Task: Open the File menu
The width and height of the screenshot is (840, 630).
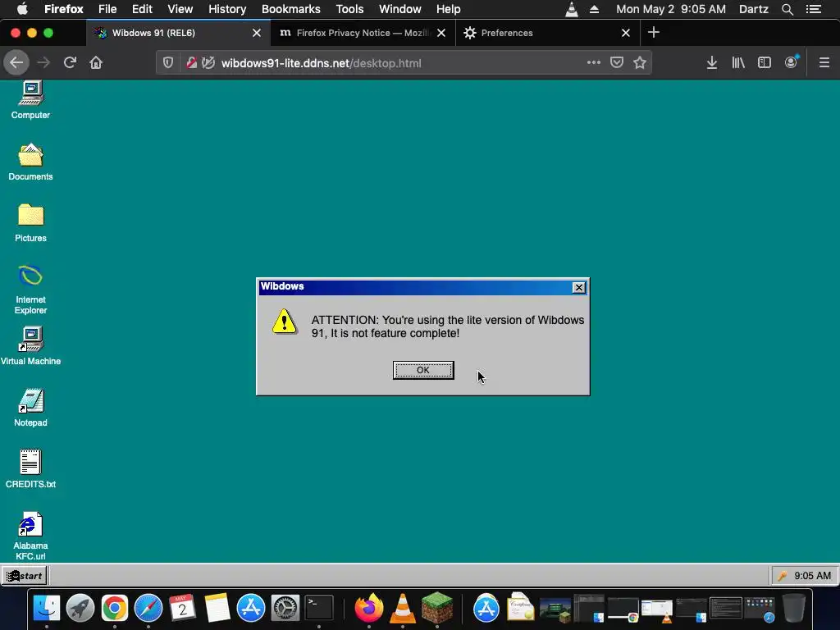Action: [107, 9]
